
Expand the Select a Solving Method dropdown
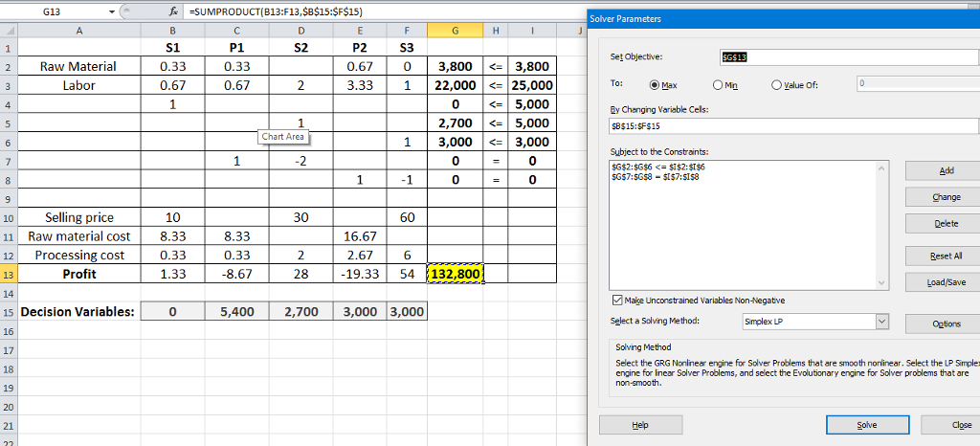point(881,323)
